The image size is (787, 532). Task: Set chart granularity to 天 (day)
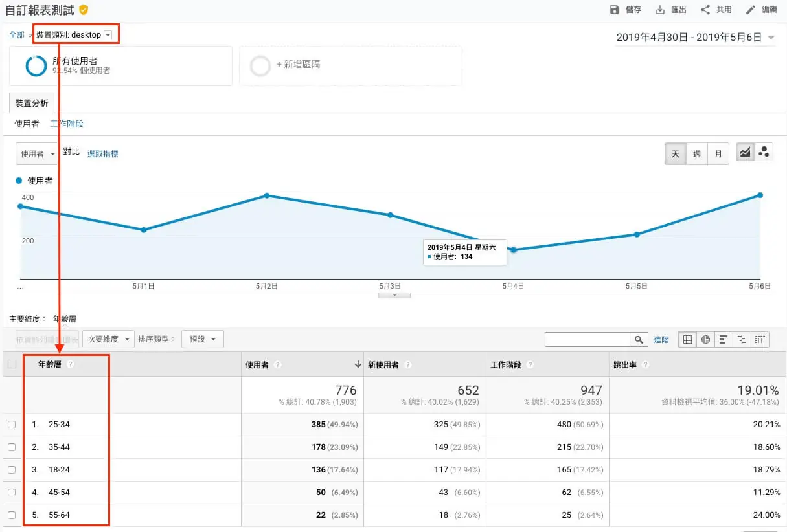[x=676, y=153]
